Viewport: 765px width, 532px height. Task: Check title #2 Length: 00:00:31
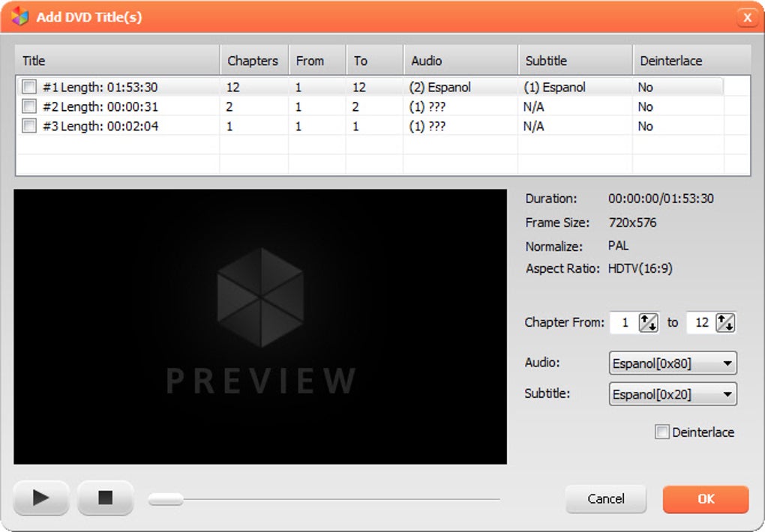(x=28, y=106)
